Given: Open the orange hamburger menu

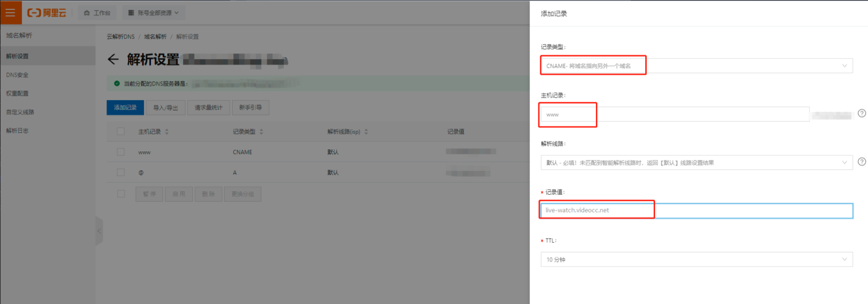Looking at the screenshot, I should 11,13.
